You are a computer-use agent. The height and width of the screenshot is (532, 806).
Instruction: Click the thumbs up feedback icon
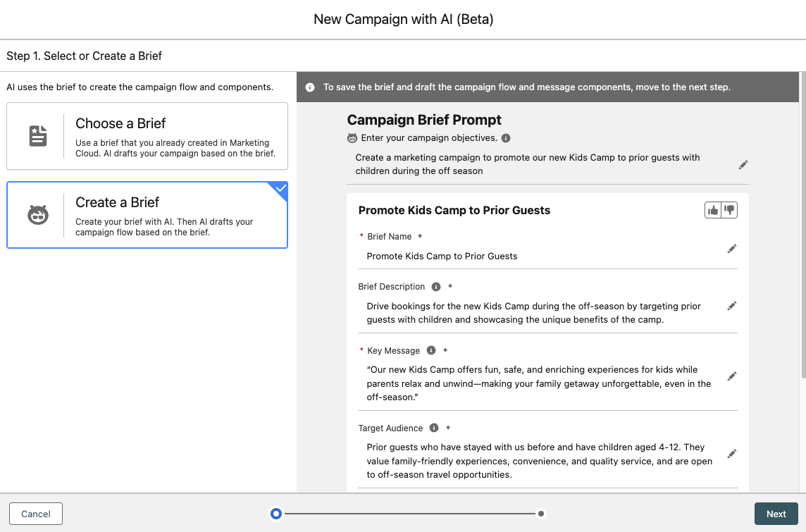coord(713,210)
